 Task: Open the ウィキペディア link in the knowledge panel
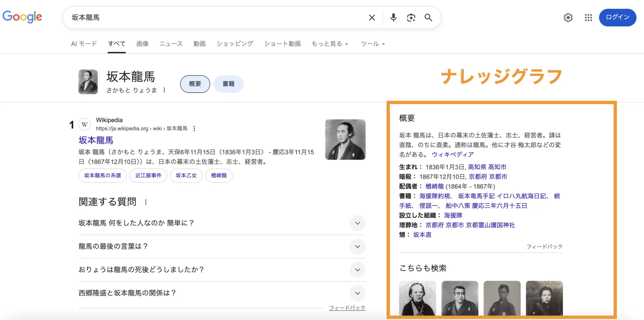pyautogui.click(x=452, y=155)
